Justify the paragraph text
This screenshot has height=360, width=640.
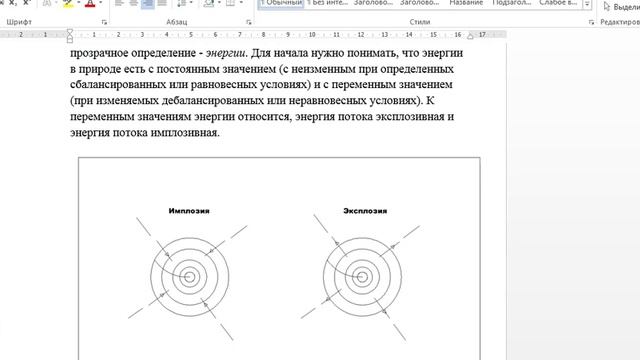(x=162, y=3)
